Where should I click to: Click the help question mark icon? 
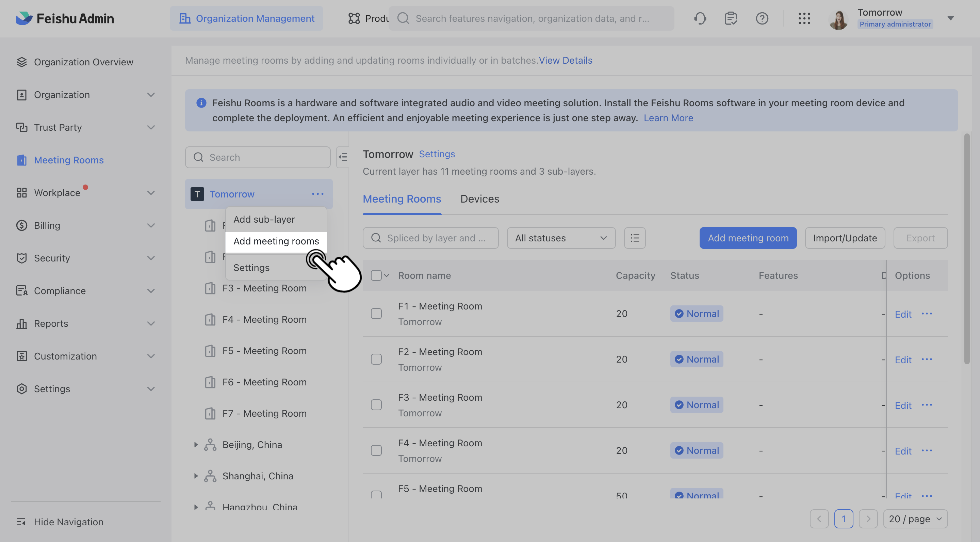762,18
